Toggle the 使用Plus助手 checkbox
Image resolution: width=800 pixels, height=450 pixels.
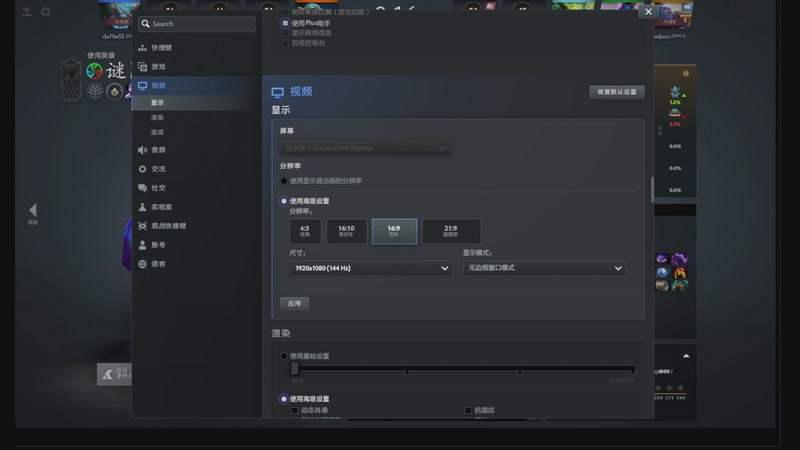pyautogui.click(x=285, y=23)
